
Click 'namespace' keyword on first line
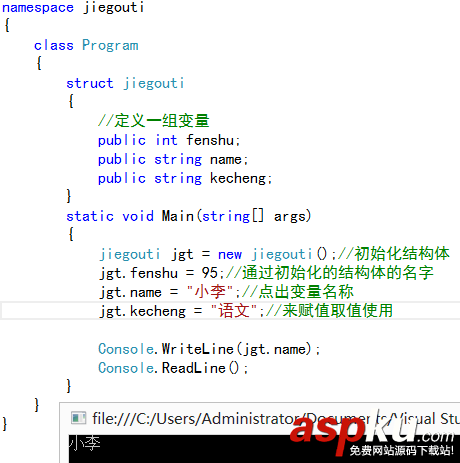click(38, 8)
